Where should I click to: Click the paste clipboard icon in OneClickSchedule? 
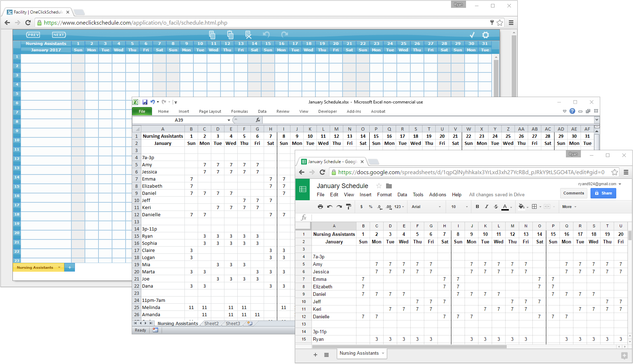[x=230, y=35]
